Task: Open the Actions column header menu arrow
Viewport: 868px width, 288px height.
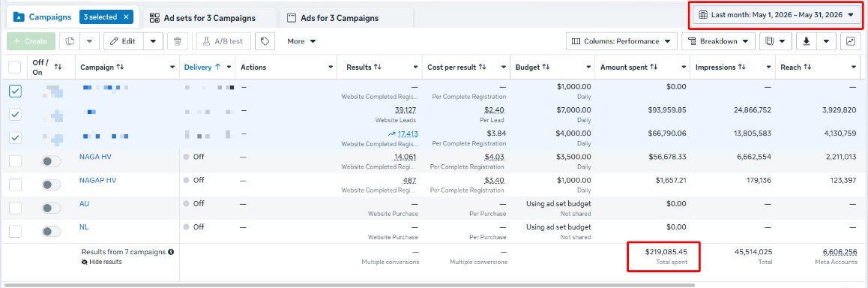Action: [331, 67]
